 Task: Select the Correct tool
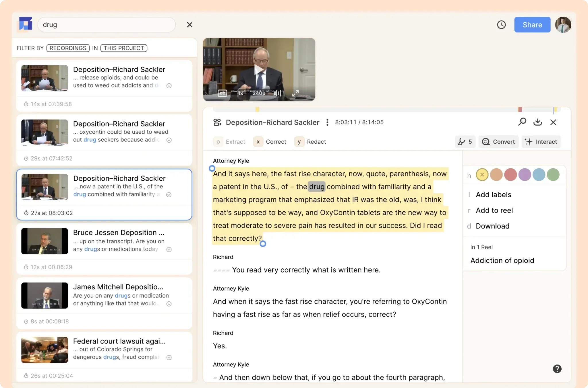[x=270, y=142]
